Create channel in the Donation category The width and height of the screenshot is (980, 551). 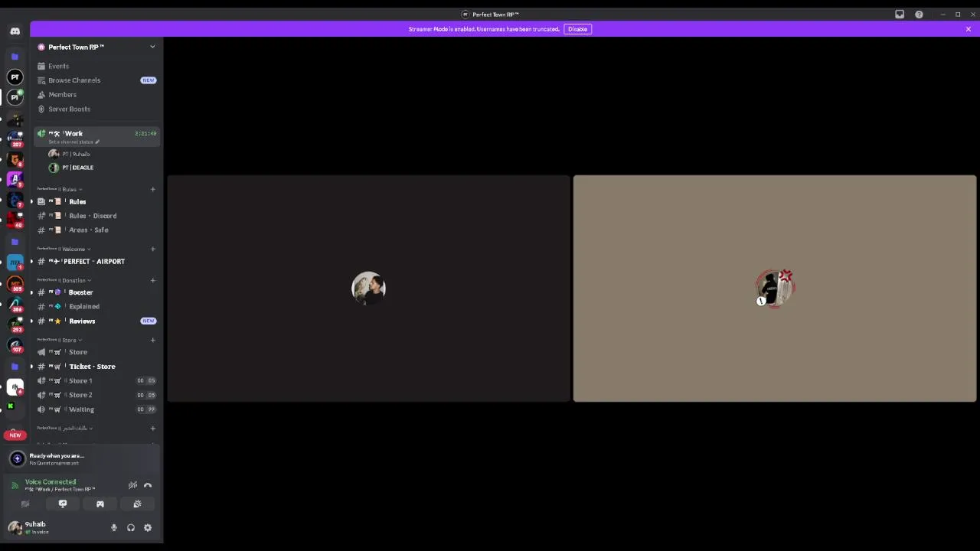coord(152,280)
